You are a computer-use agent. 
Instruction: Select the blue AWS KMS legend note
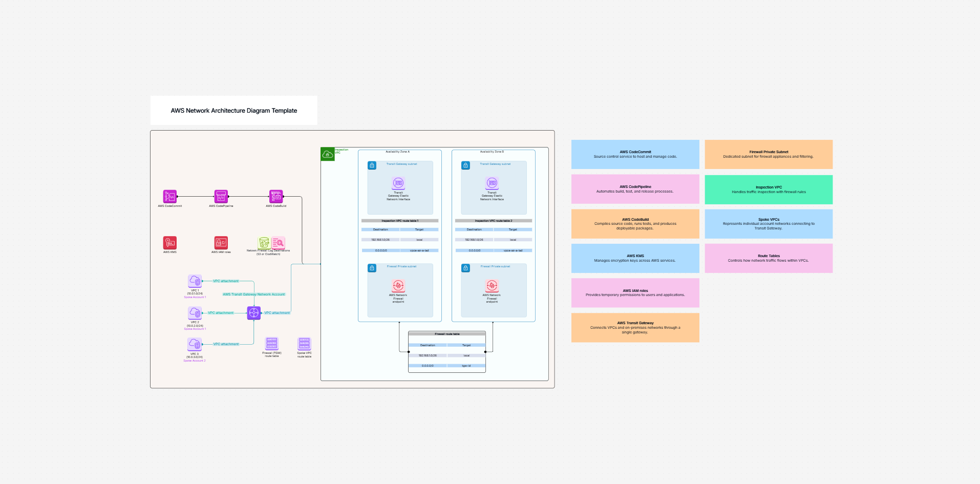coord(635,258)
